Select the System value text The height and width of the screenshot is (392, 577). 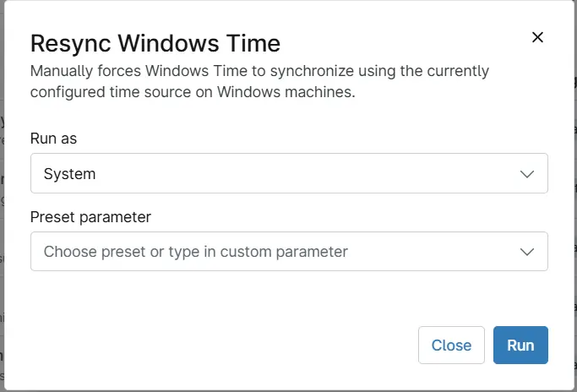tap(69, 174)
